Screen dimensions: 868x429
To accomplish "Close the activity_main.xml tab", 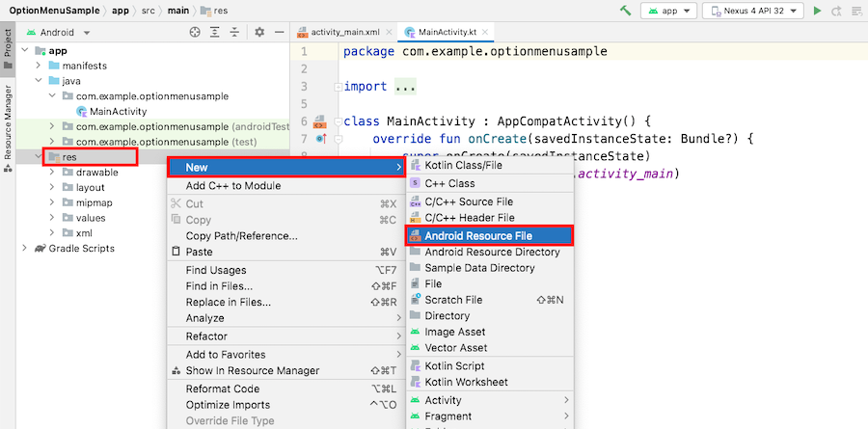I will coord(390,32).
